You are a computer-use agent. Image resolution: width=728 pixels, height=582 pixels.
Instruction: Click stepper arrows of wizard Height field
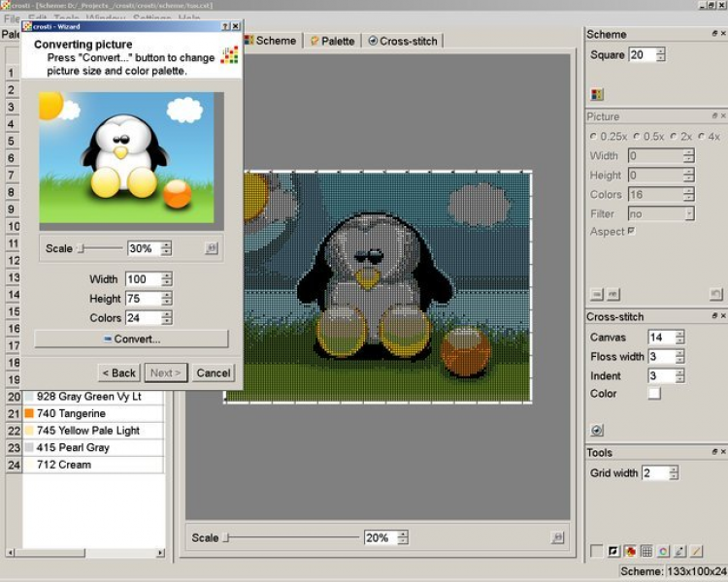[x=167, y=299]
